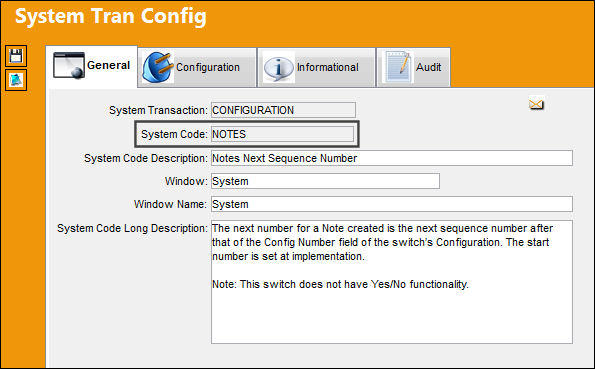The height and width of the screenshot is (369, 595).
Task: Click the System Transaction label
Action: click(x=158, y=110)
